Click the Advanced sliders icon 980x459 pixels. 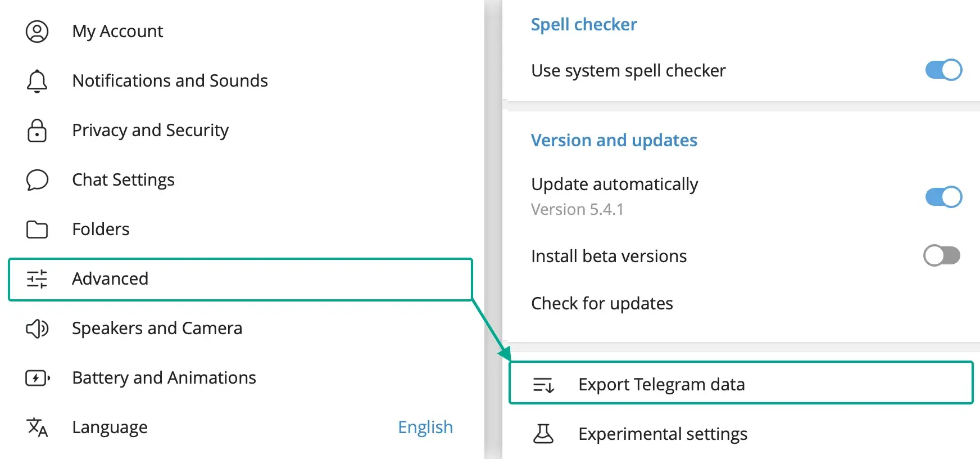coord(37,279)
